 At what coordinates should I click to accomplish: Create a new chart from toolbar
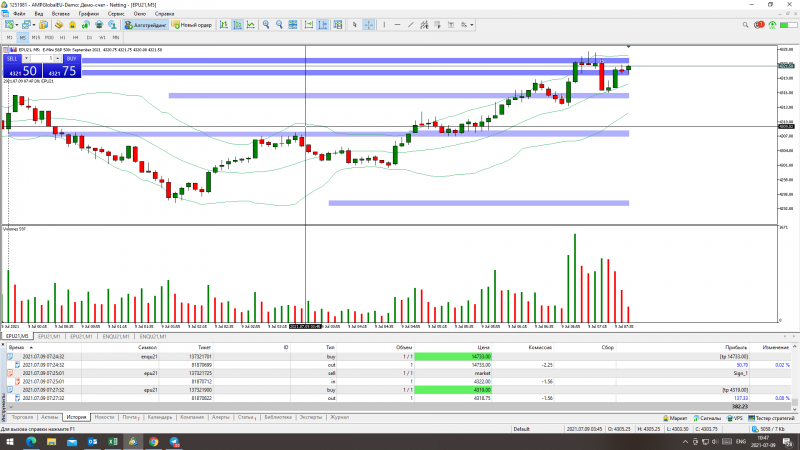coord(9,24)
